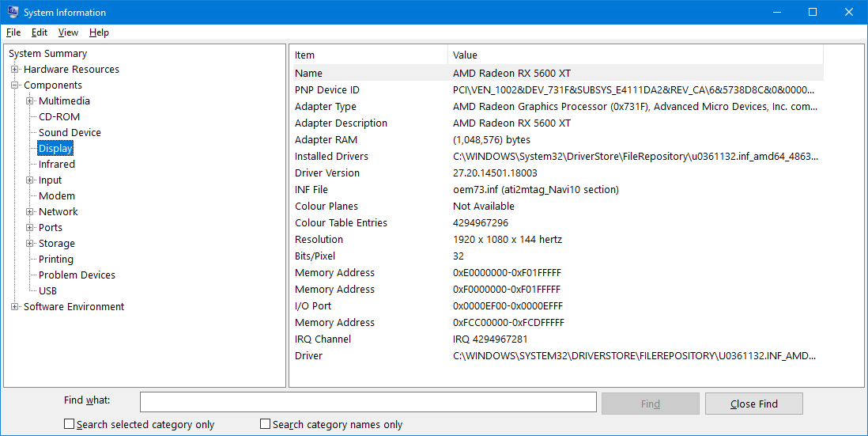Open the View menu
This screenshot has width=868, height=436.
point(68,32)
